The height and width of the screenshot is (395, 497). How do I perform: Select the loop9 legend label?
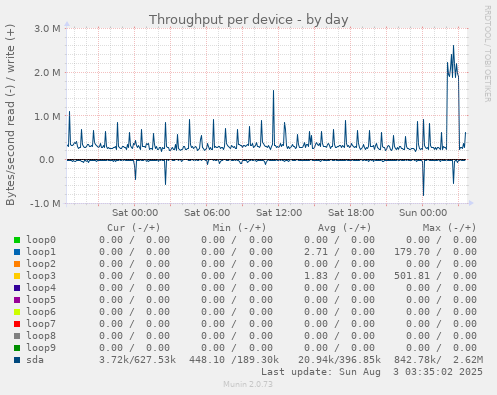tap(41, 348)
